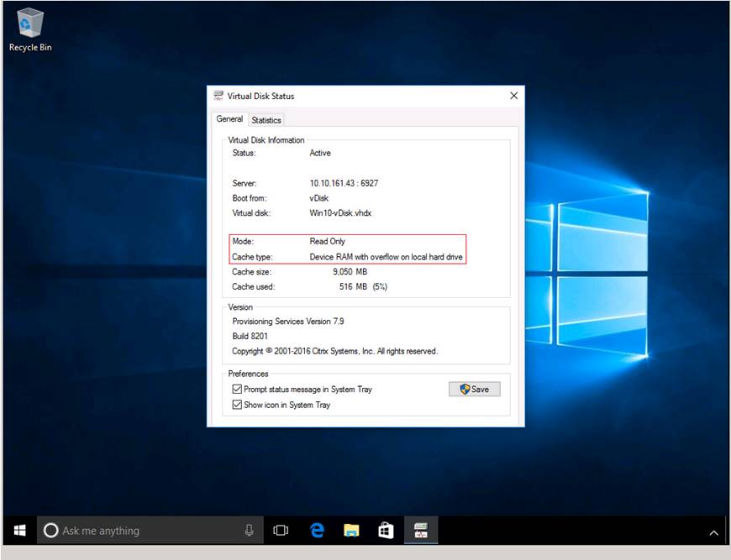The height and width of the screenshot is (560, 731).
Task: Toggle Show icon in System Tray
Action: (x=237, y=405)
